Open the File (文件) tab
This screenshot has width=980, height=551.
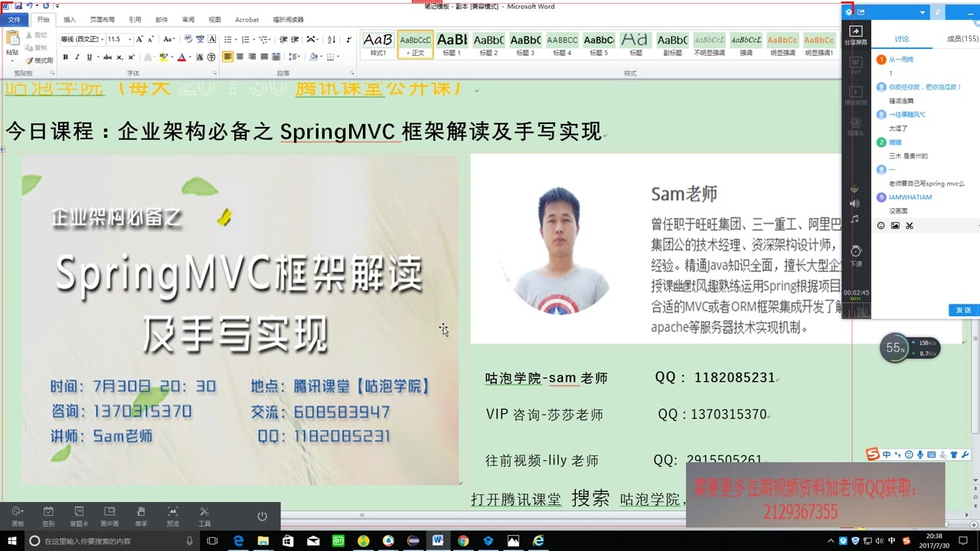[15, 20]
